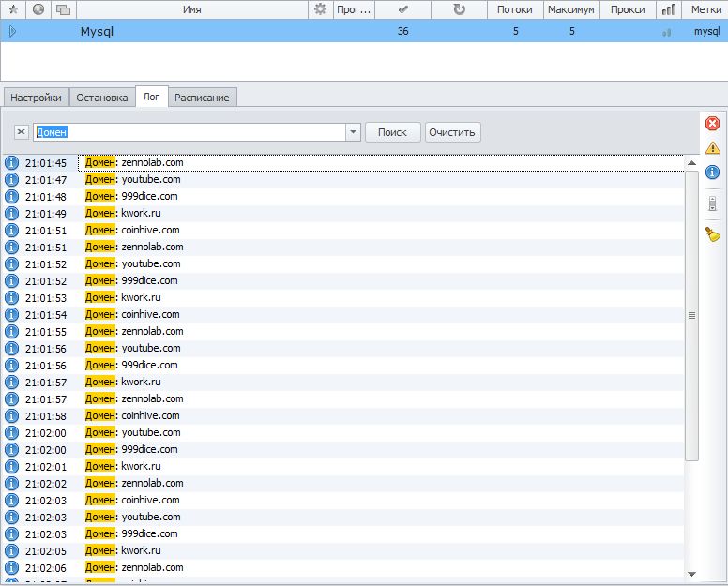
Task: Select the 21:02:02 zennolab.com log message
Action: coord(134,483)
